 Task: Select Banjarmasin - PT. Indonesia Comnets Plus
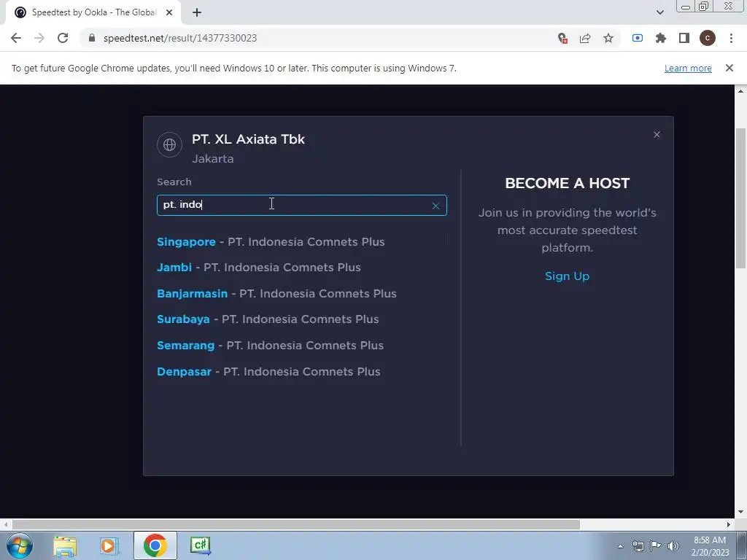[276, 293]
